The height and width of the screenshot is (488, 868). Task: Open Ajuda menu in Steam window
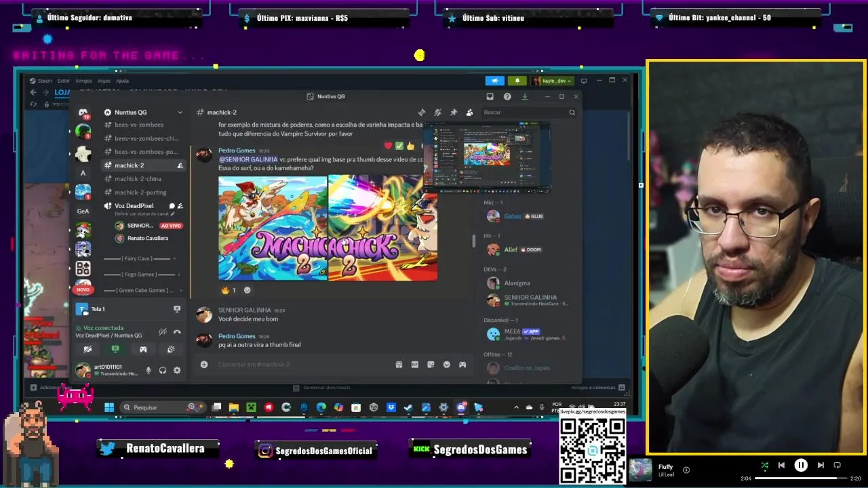coord(122,81)
